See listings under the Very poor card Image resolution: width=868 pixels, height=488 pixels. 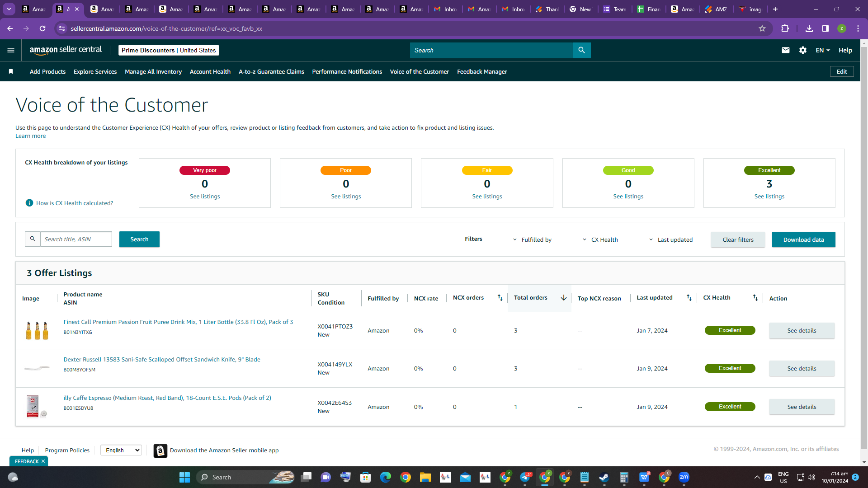tap(205, 196)
